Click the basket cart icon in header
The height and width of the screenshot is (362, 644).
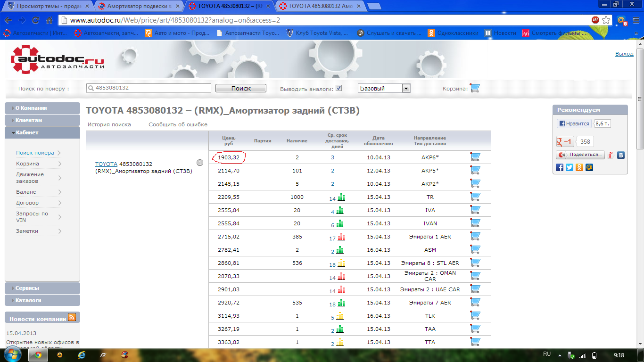(475, 88)
